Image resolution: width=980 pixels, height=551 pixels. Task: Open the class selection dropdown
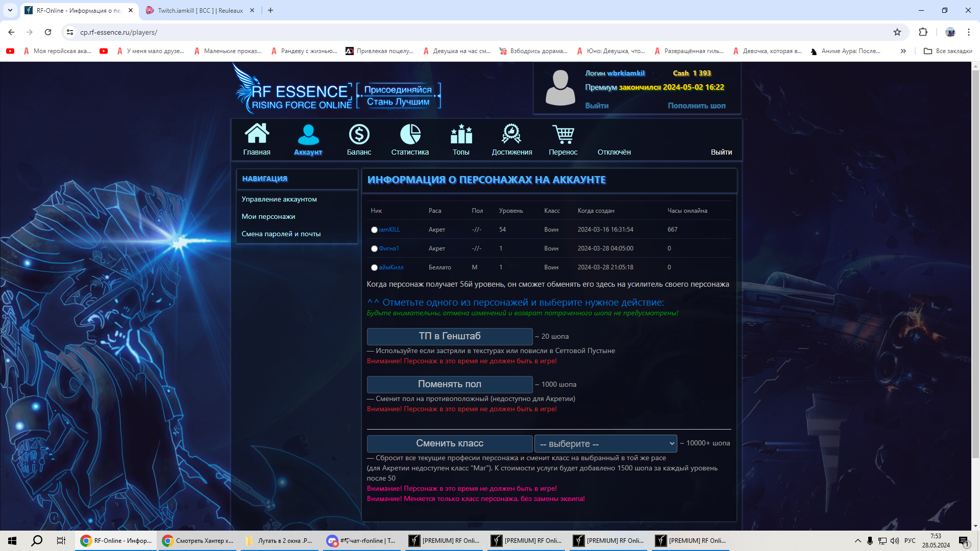point(605,444)
